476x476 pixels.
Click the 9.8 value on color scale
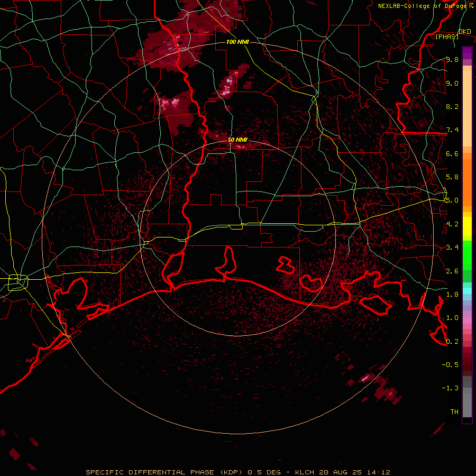click(452, 59)
